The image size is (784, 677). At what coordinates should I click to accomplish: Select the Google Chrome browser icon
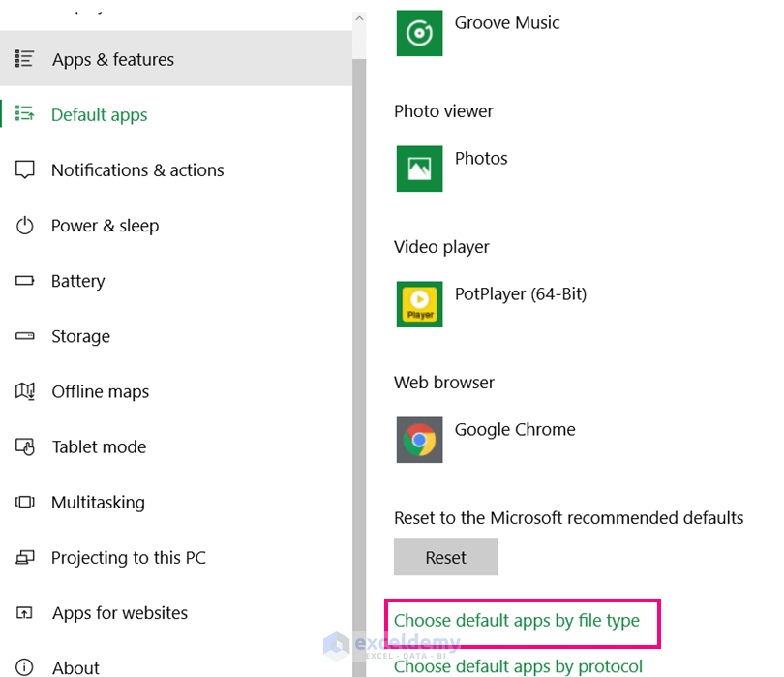[x=419, y=440]
